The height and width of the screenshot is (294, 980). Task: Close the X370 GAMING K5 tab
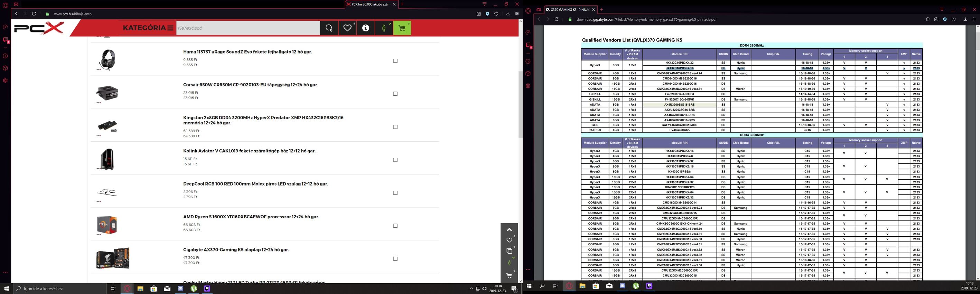click(x=594, y=10)
